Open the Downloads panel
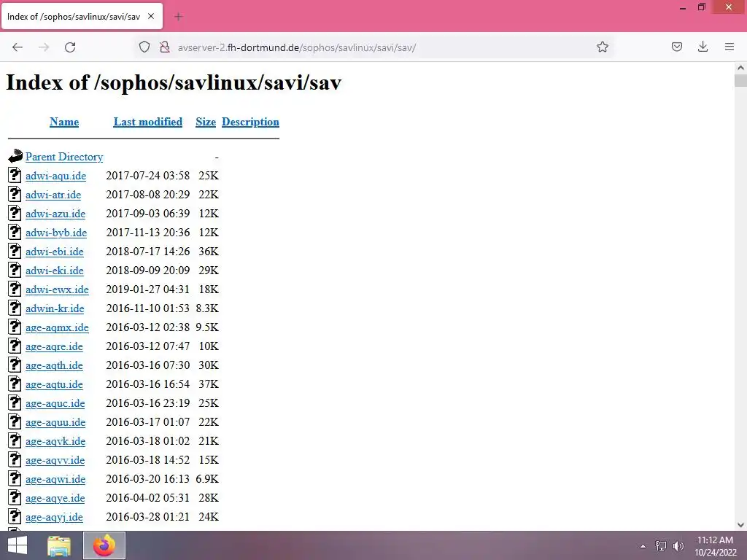The width and height of the screenshot is (747, 560). [x=703, y=47]
